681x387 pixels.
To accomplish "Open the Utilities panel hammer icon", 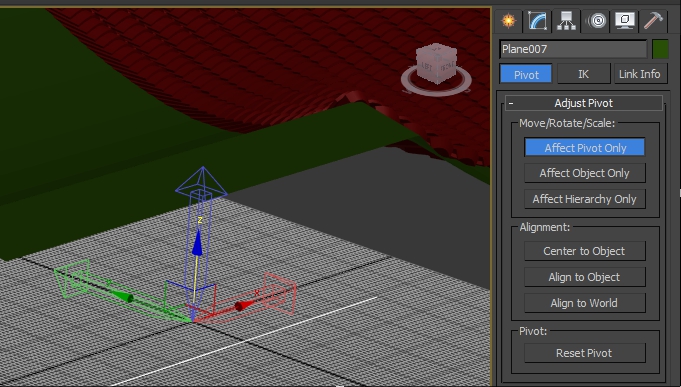I will coord(654,20).
